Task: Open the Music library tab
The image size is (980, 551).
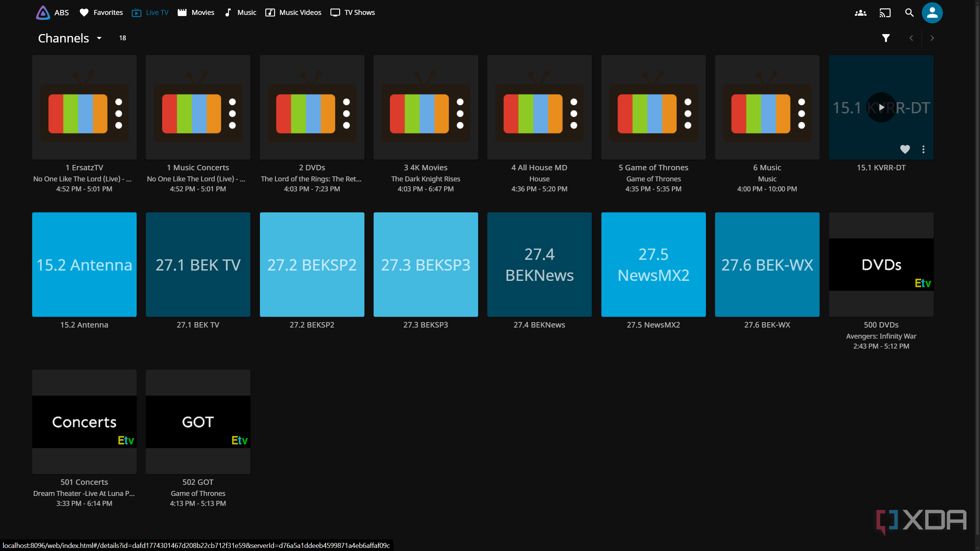Action: (240, 13)
